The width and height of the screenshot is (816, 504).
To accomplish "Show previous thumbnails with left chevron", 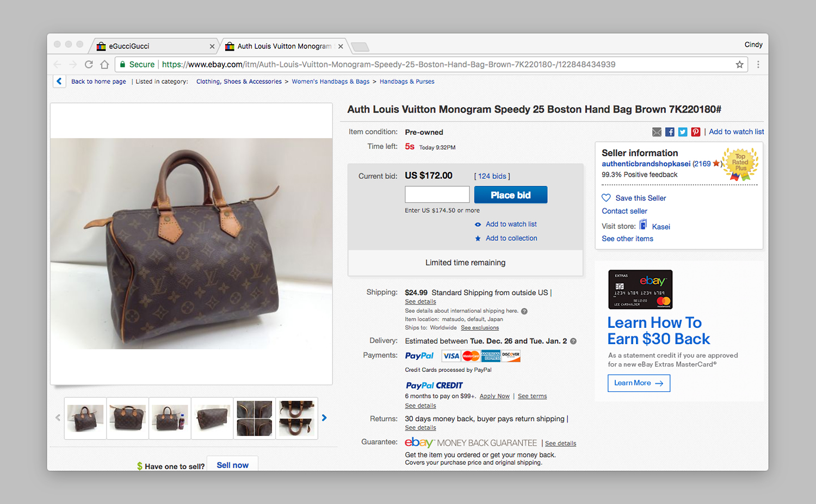I will coord(58,418).
